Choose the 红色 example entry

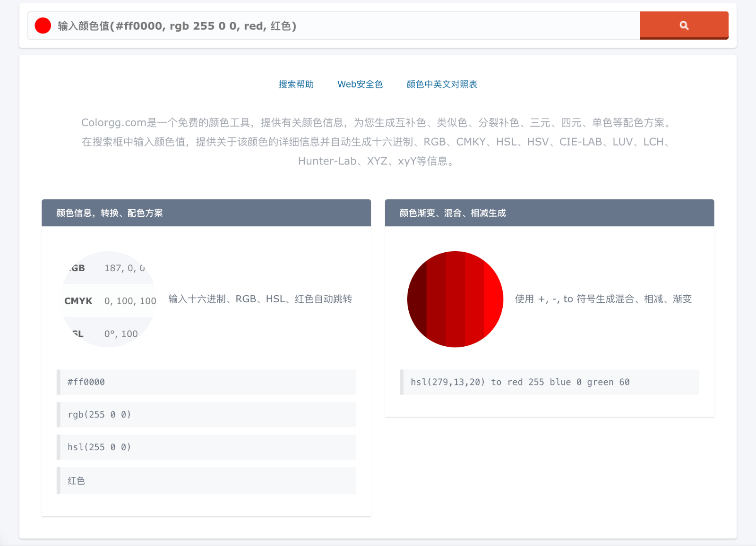point(206,481)
